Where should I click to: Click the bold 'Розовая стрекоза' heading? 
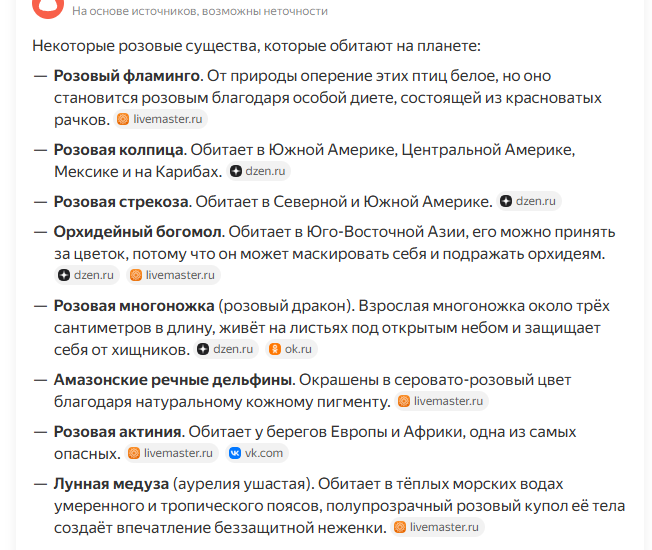[121, 201]
